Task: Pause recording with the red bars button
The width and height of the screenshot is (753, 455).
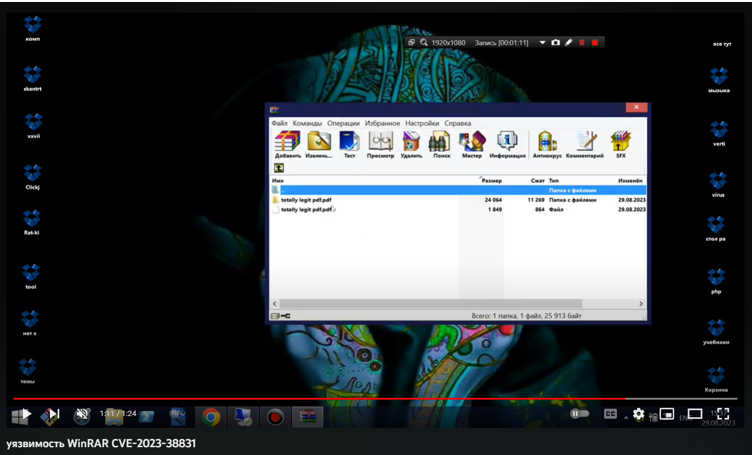Action: [582, 42]
